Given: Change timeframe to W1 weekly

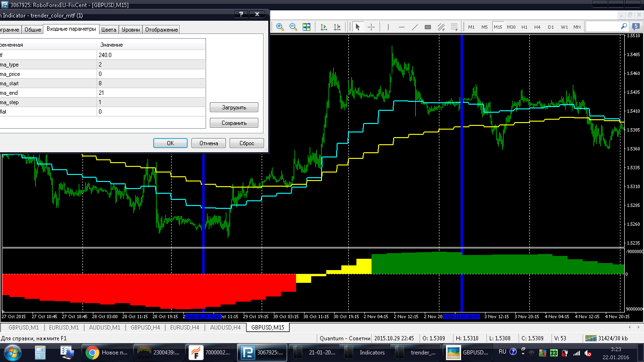Looking at the screenshot, I should (564, 27).
